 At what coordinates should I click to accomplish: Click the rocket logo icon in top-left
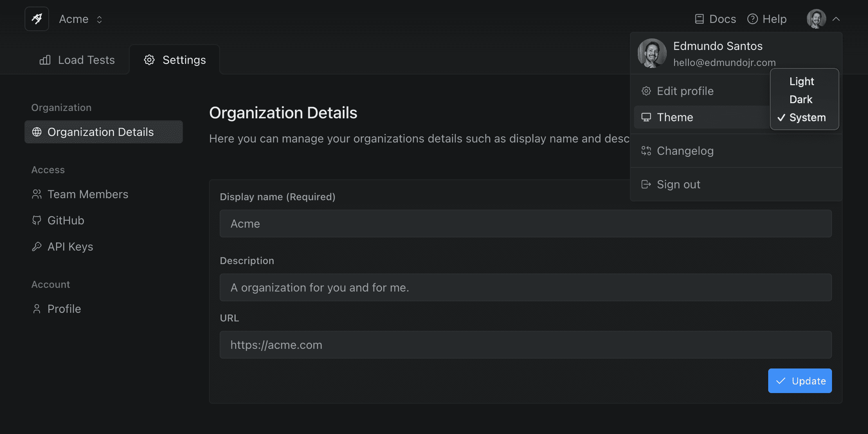tap(37, 18)
